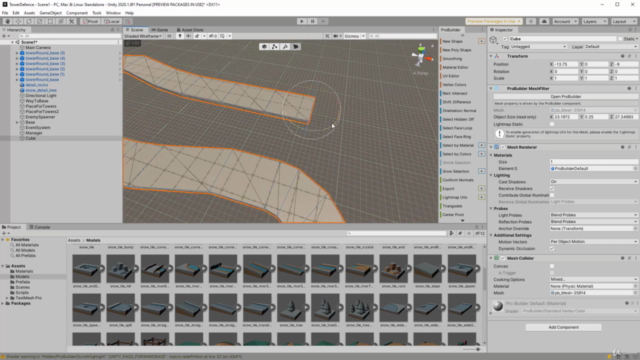Toggle the Local handle rotation button
Viewport: 640px width, 360px height.
111,21
